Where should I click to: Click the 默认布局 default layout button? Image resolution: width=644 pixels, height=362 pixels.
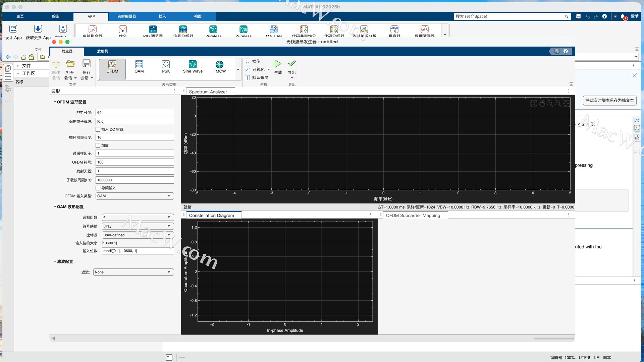pos(257,77)
